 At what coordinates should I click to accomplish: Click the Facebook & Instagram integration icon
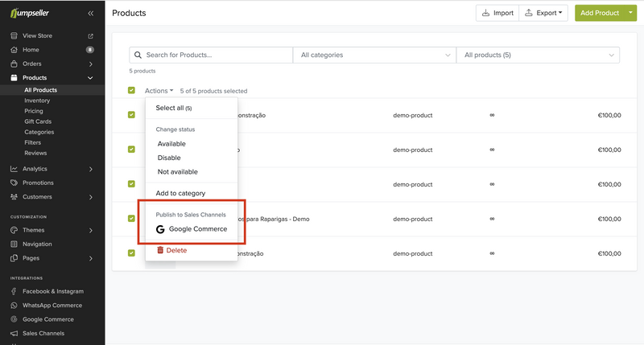pyautogui.click(x=14, y=291)
